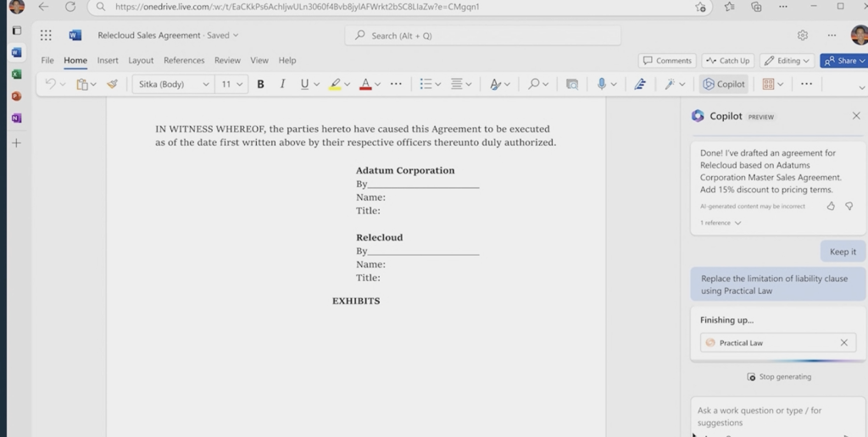The height and width of the screenshot is (437, 868).
Task: Open the Editing mode dropdown
Action: click(787, 61)
